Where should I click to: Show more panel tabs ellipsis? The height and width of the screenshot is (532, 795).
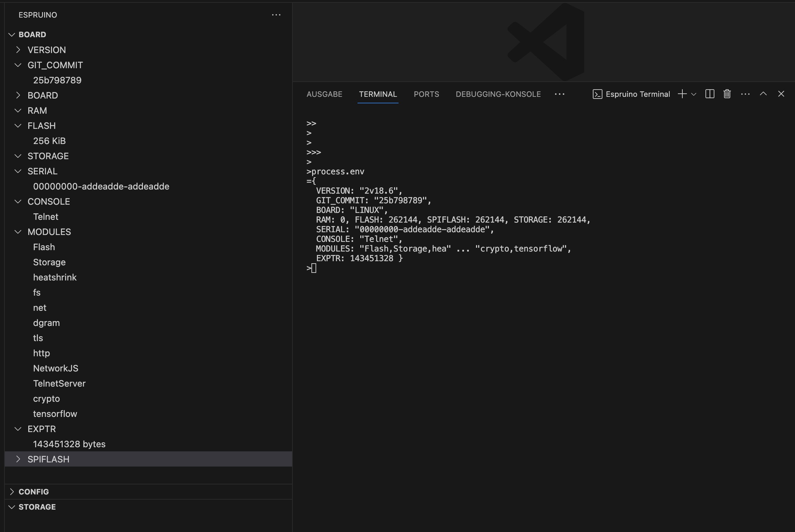click(x=559, y=94)
